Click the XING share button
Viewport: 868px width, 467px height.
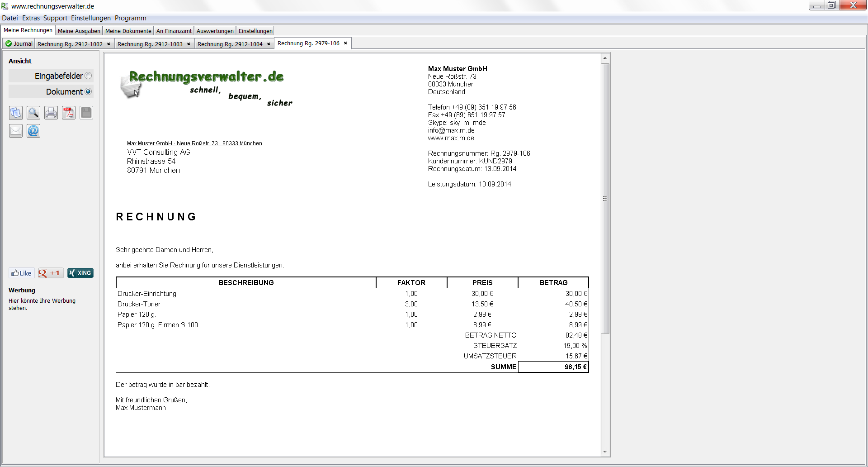pyautogui.click(x=80, y=273)
